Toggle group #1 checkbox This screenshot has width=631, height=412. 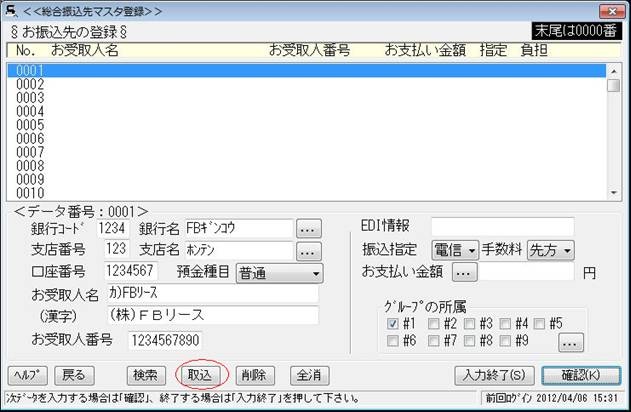point(392,323)
